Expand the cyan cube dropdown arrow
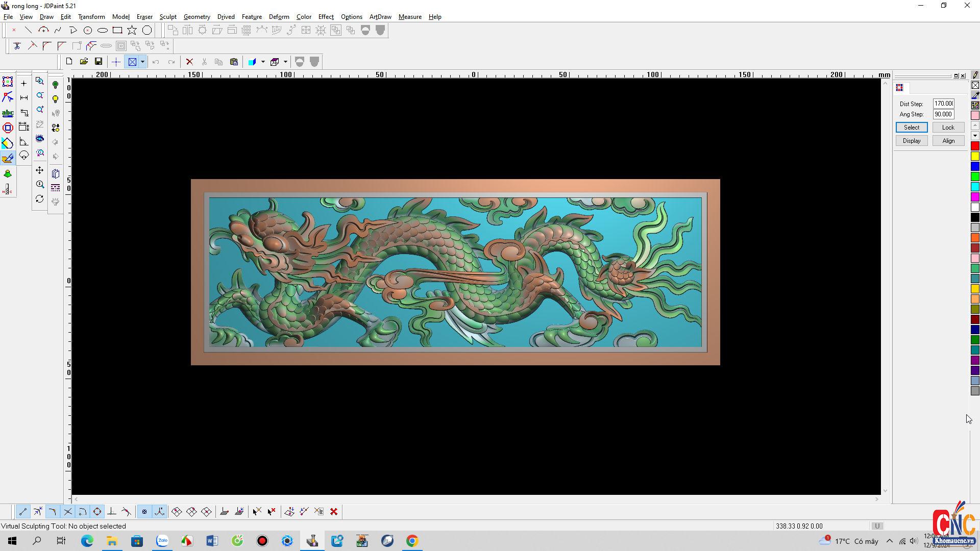The image size is (980, 551). click(263, 62)
